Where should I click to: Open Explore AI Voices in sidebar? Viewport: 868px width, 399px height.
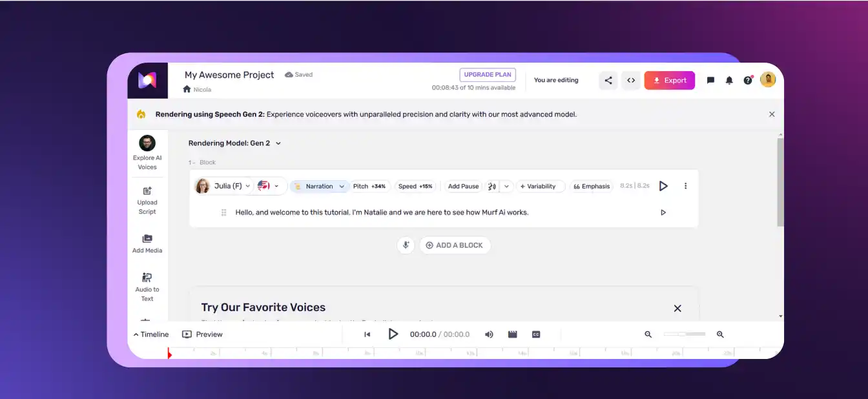tap(147, 153)
